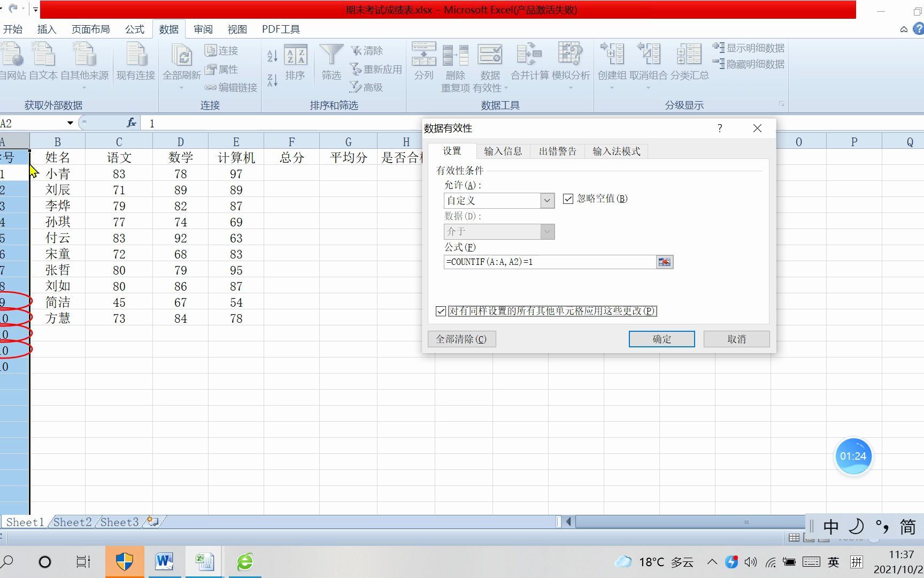The height and width of the screenshot is (578, 924).
Task: Open the Name Box dropdown
Action: point(70,123)
